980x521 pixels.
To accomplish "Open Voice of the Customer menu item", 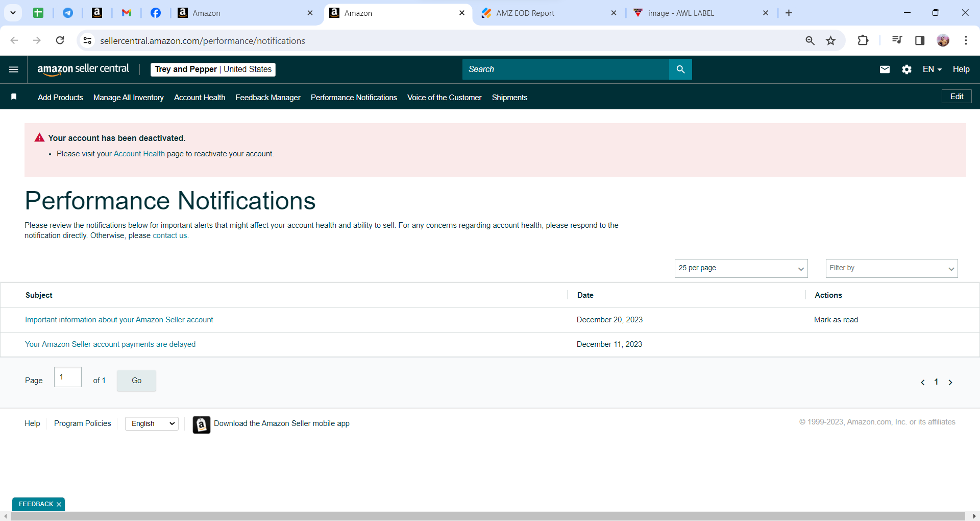I will 445,98.
